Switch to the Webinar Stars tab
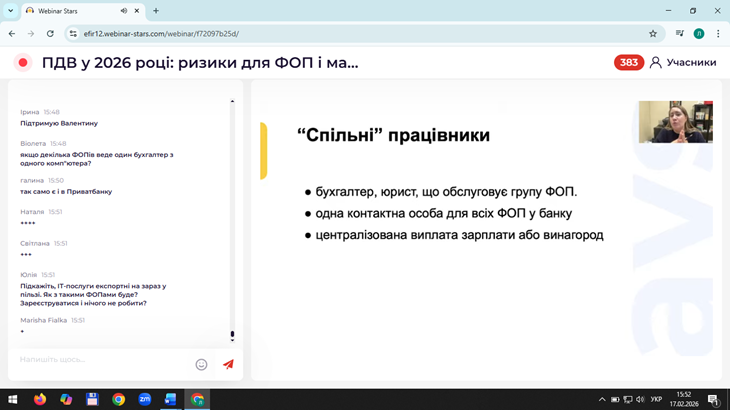 pyautogui.click(x=70, y=11)
